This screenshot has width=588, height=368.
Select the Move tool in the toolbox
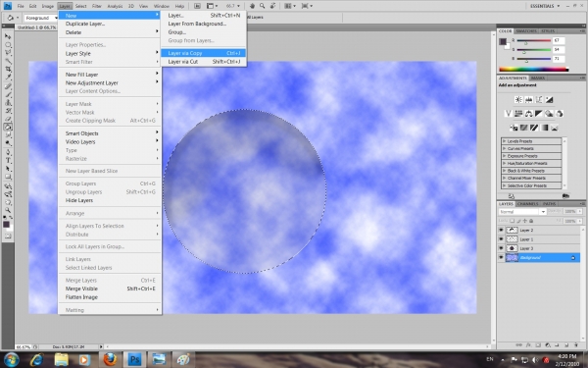click(x=8, y=36)
